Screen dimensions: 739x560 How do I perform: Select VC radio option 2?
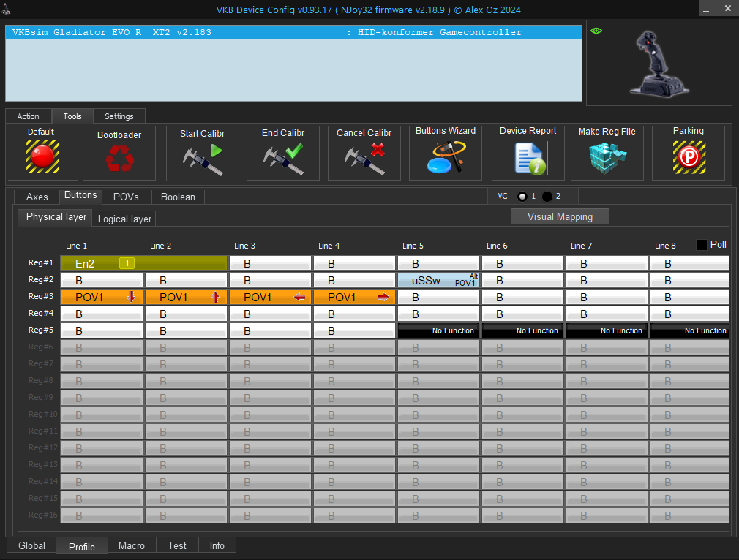[x=547, y=197]
